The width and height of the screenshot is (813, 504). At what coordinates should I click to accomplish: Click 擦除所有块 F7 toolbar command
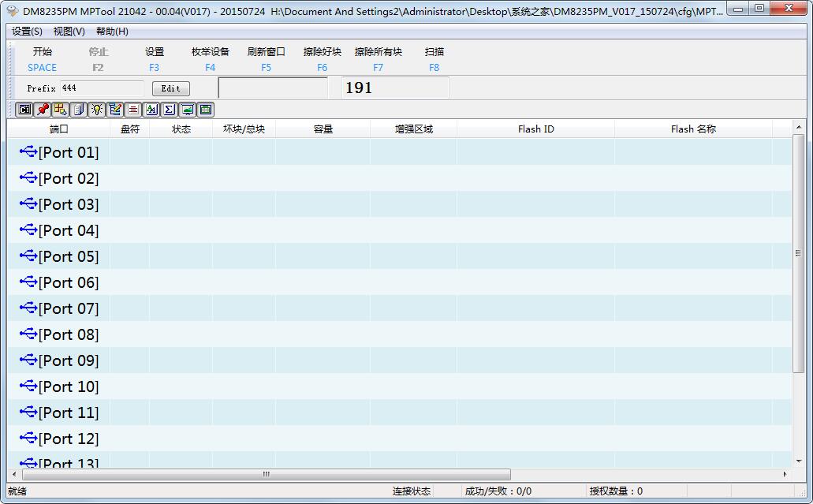(x=379, y=59)
